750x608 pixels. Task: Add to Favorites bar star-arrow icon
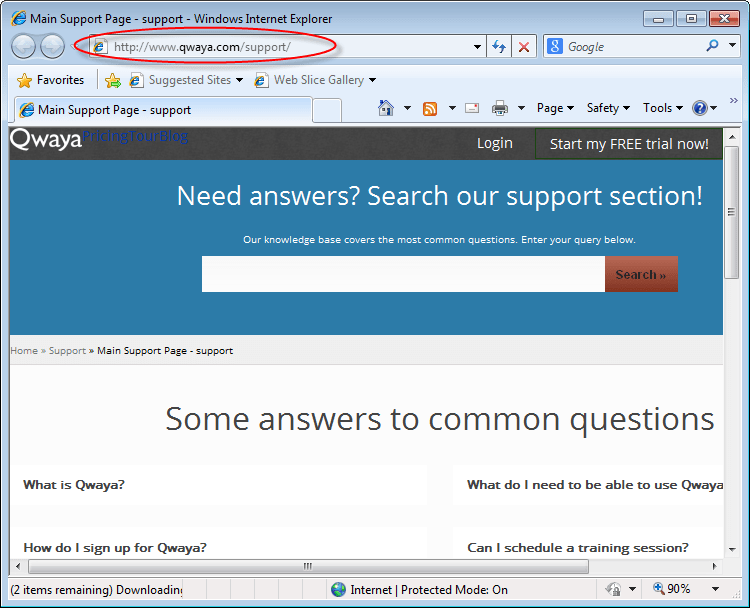pyautogui.click(x=113, y=80)
